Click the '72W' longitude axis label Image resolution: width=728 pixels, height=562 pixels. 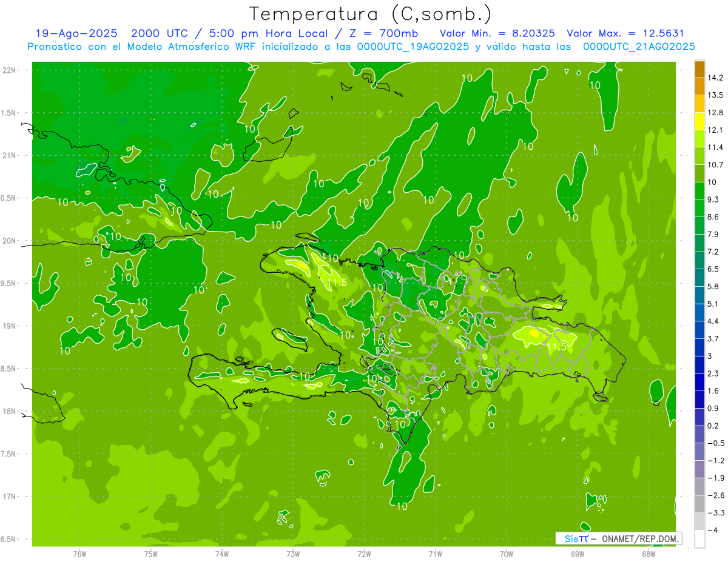[x=365, y=554]
